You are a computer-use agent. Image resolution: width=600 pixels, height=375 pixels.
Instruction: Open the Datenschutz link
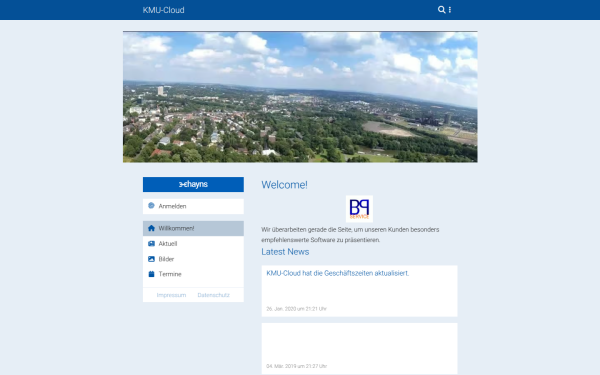point(214,295)
